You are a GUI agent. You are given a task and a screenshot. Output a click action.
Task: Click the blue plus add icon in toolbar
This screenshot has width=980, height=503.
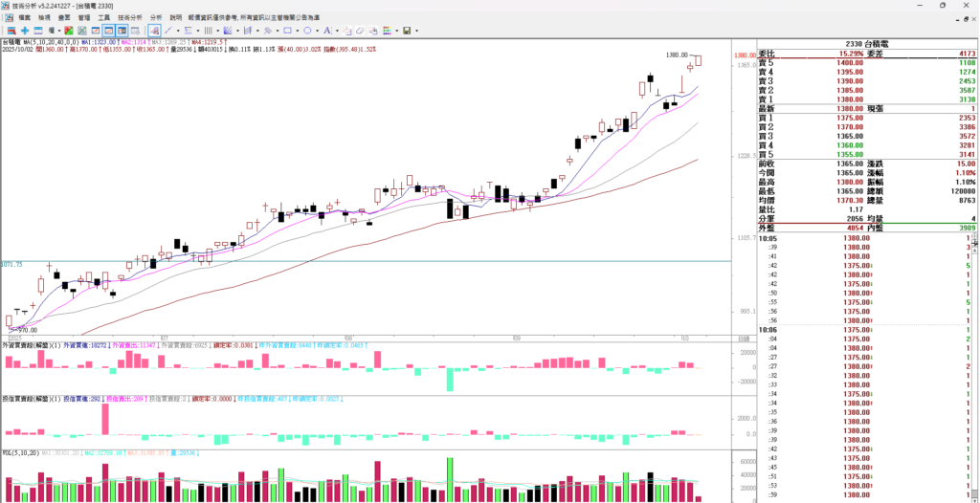pos(25,31)
